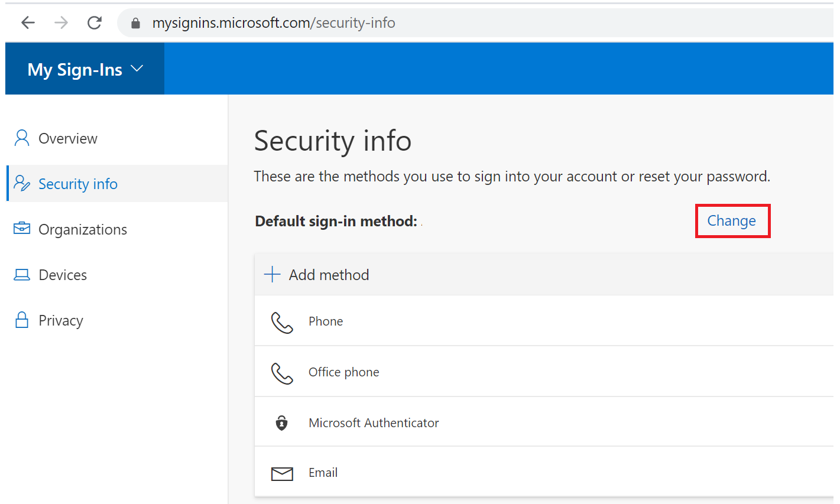Click the Overview person icon
The height and width of the screenshot is (504, 840).
click(x=22, y=138)
